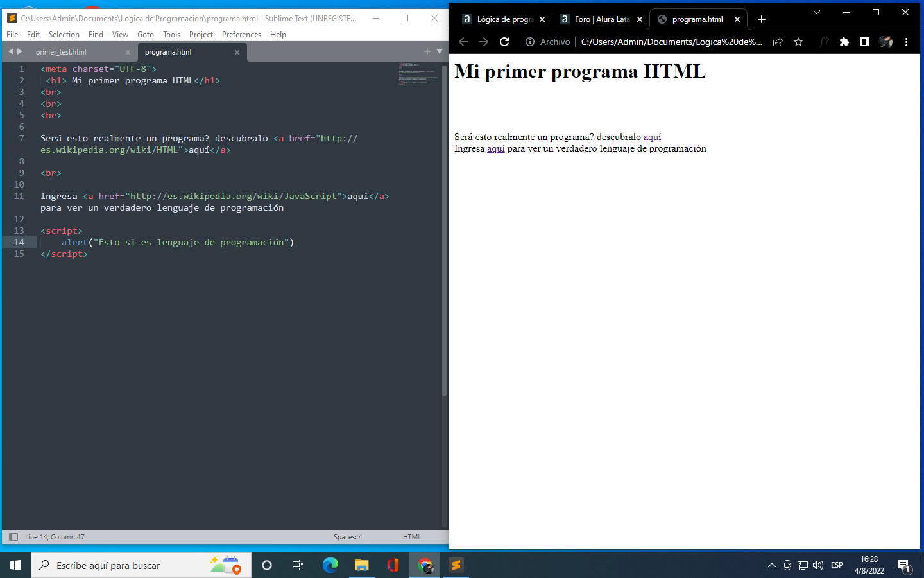Click the taskbar search box
This screenshot has width=924, height=578.
click(141, 565)
